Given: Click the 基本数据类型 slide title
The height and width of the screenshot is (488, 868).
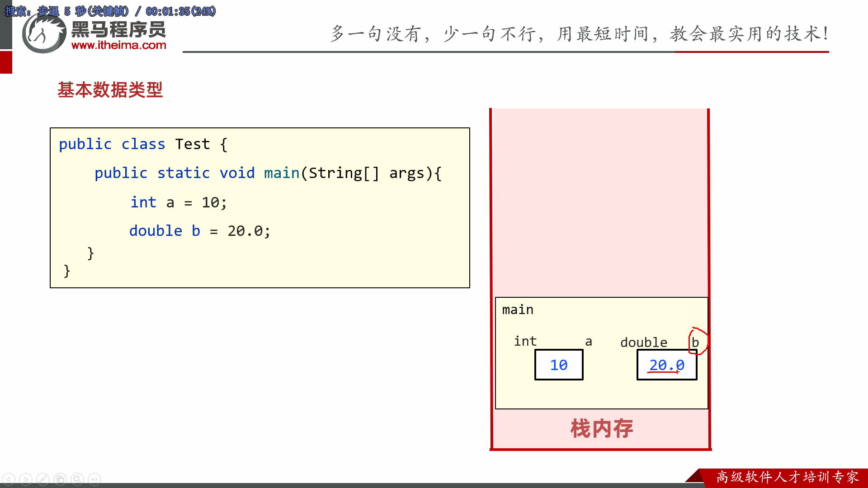Looking at the screenshot, I should [110, 89].
